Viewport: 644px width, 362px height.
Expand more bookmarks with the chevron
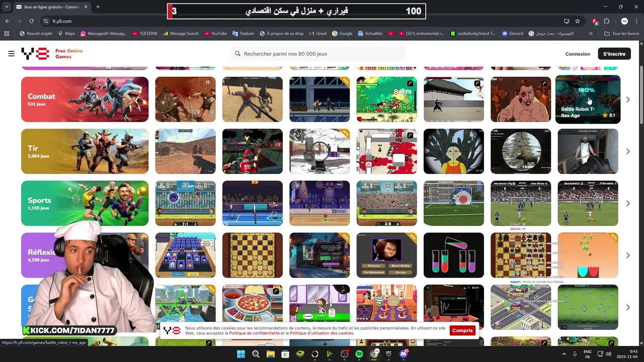point(591,34)
